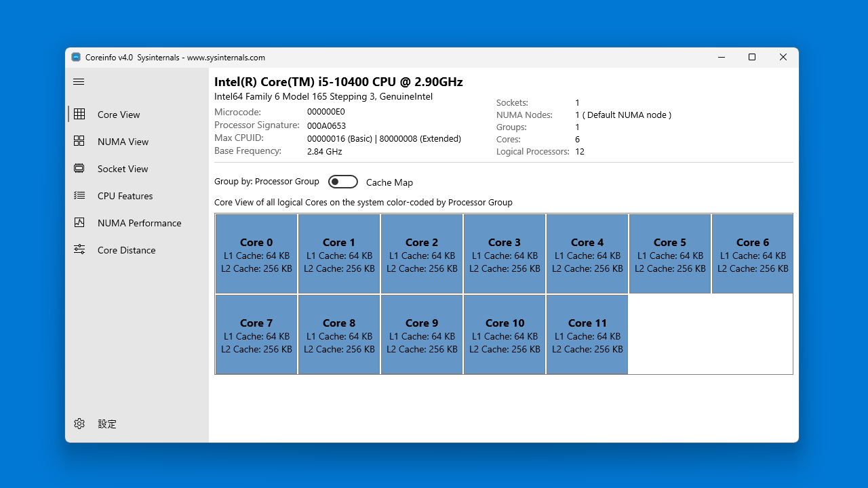
Task: Click the Core Distance icon
Action: [x=79, y=249]
